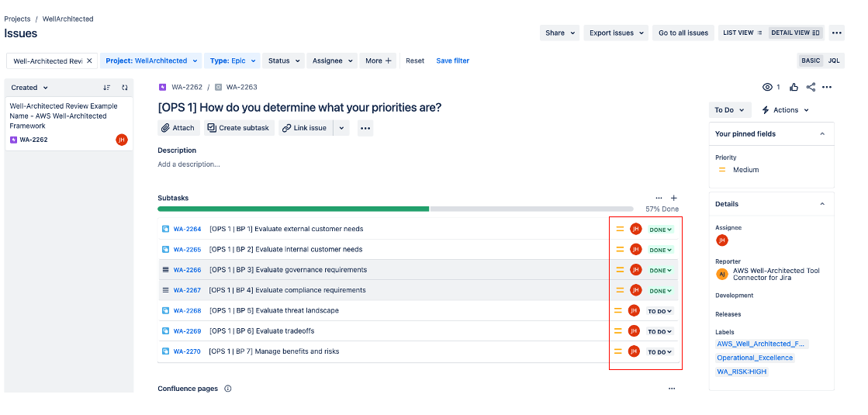This screenshot has width=868, height=415.
Task: Click the WA-2264 subtask type icon
Action: tap(165, 229)
